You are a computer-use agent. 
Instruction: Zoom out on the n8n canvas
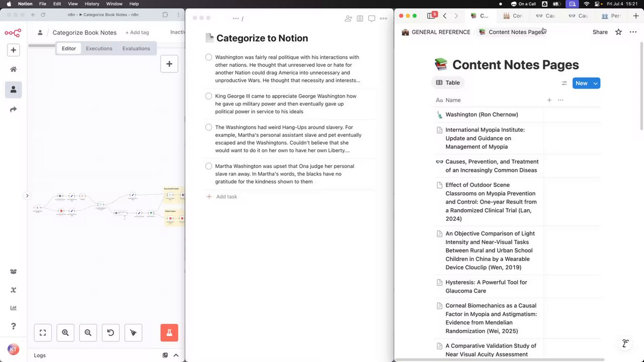[88, 332]
